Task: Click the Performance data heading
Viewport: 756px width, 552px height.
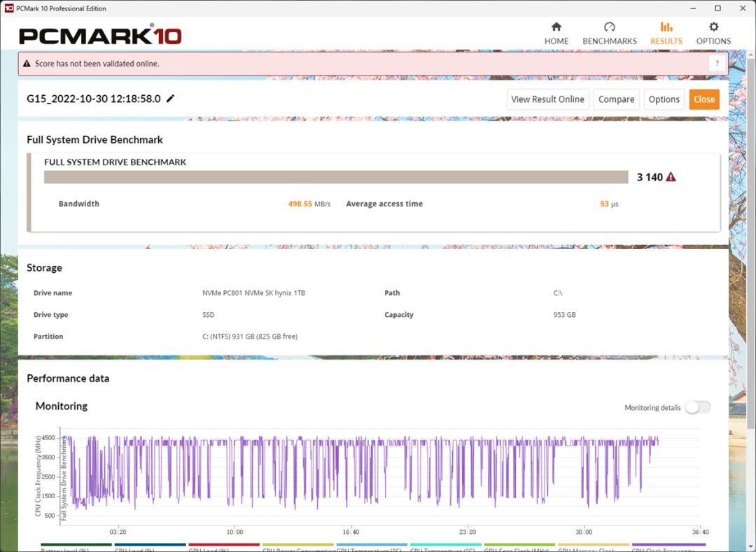Action: (x=68, y=378)
